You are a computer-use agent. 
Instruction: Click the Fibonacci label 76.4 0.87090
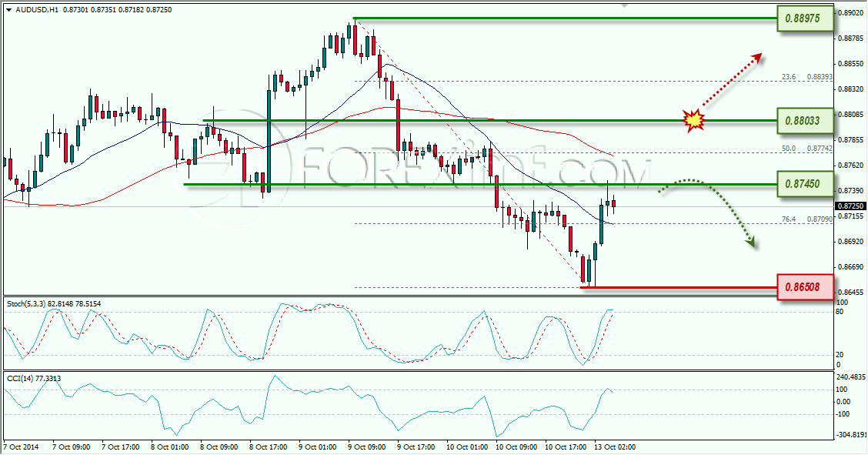pos(806,219)
